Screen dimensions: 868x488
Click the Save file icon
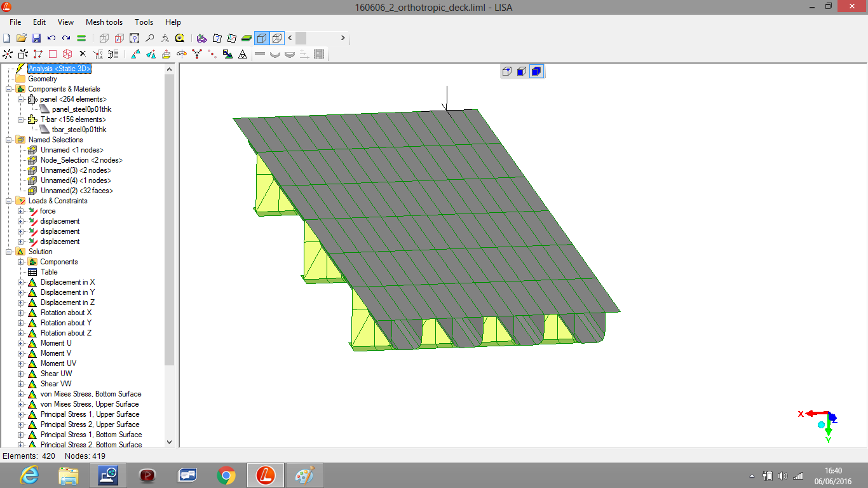36,38
